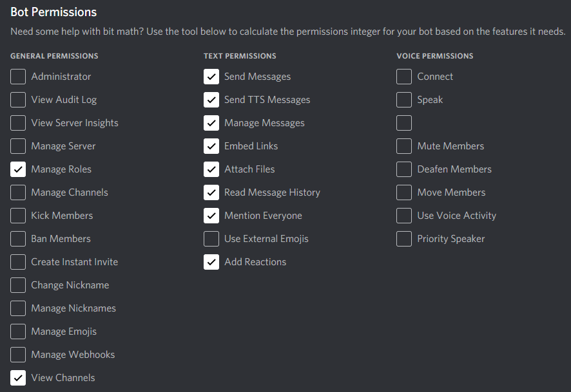This screenshot has height=392, width=571.
Task: Uncheck the Manage Roles permission
Action: pos(17,169)
